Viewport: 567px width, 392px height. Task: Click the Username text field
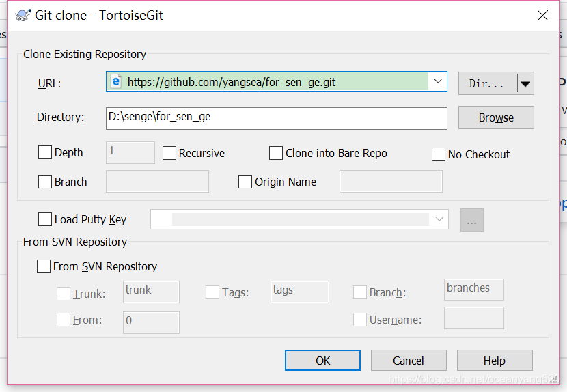coord(473,318)
